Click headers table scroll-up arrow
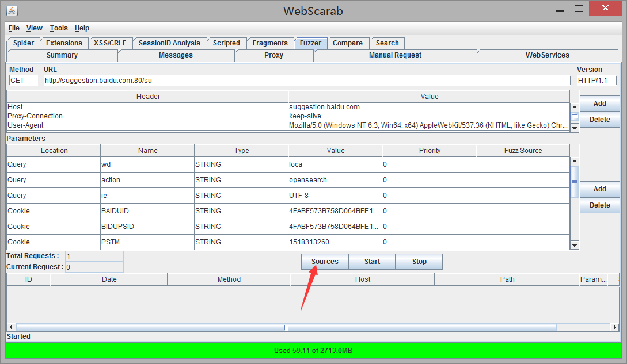Viewport: 627px width, 364px height. [x=575, y=107]
